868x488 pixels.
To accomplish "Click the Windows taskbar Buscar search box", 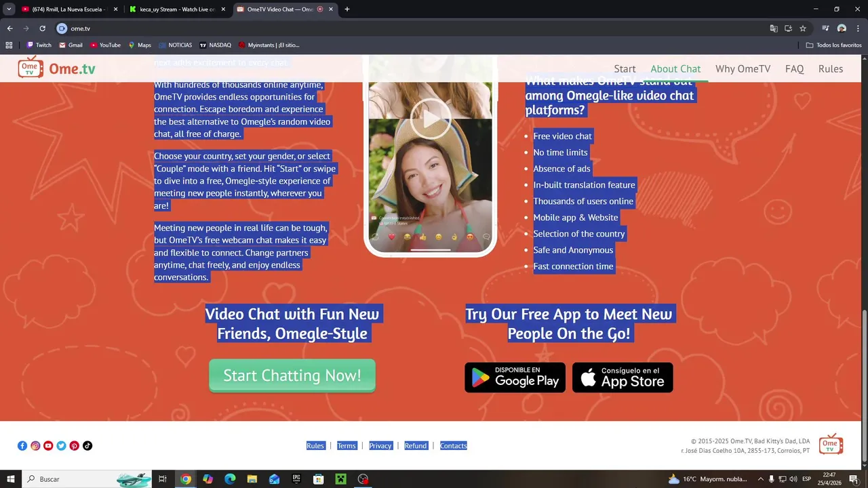I will [x=87, y=479].
